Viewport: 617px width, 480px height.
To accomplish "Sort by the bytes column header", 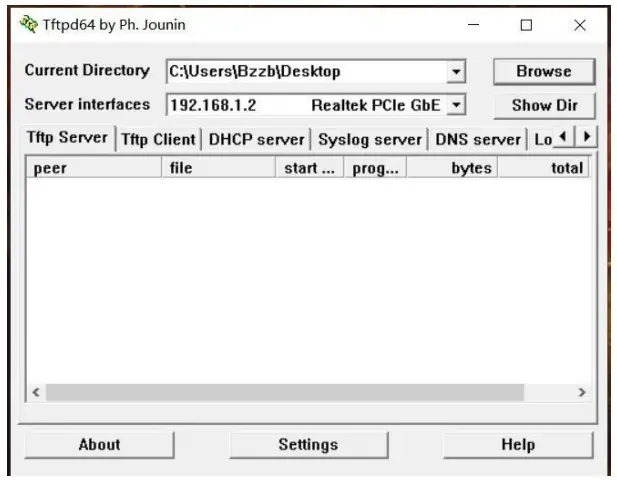I will coord(452,168).
